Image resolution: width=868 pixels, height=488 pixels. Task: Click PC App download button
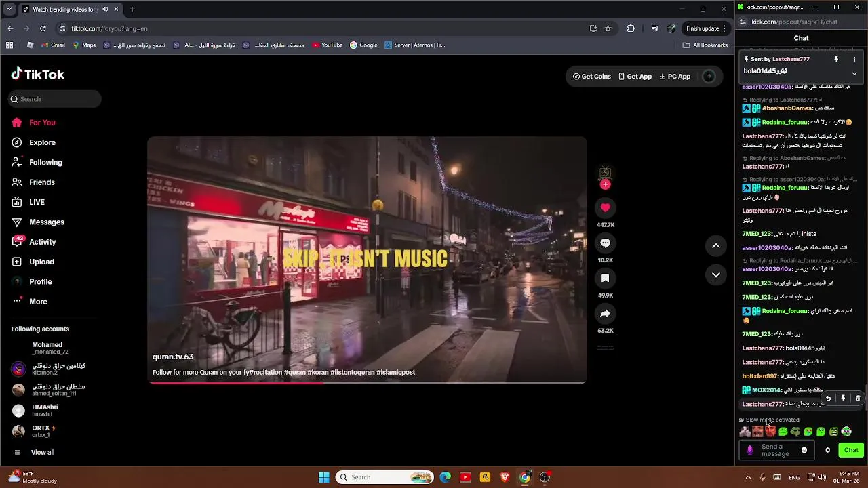click(675, 77)
